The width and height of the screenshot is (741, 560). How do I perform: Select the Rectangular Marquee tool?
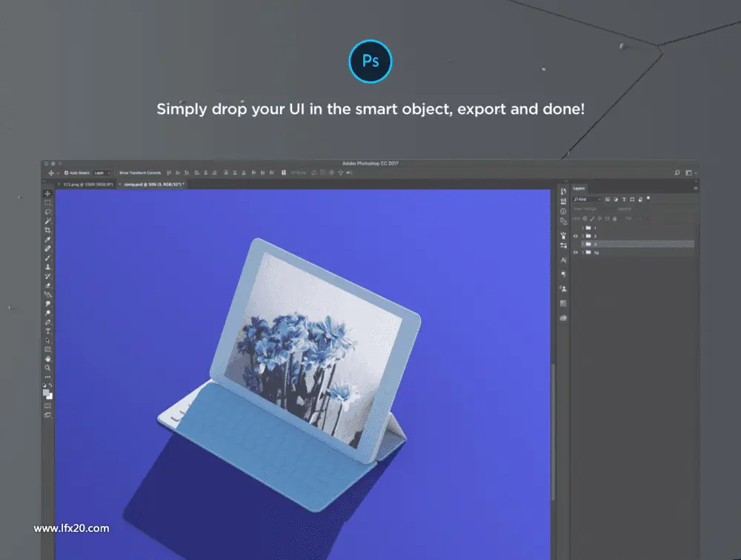(47, 203)
